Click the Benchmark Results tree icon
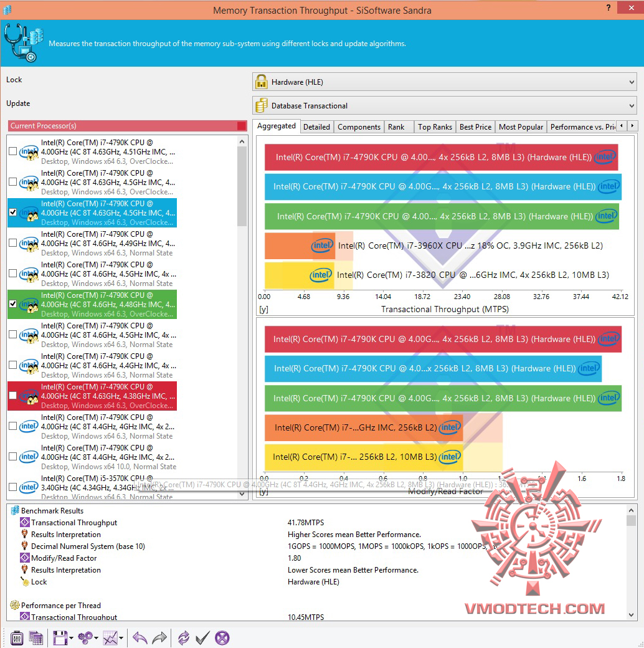Viewport: 644px width, 648px height. pyautogui.click(x=15, y=511)
